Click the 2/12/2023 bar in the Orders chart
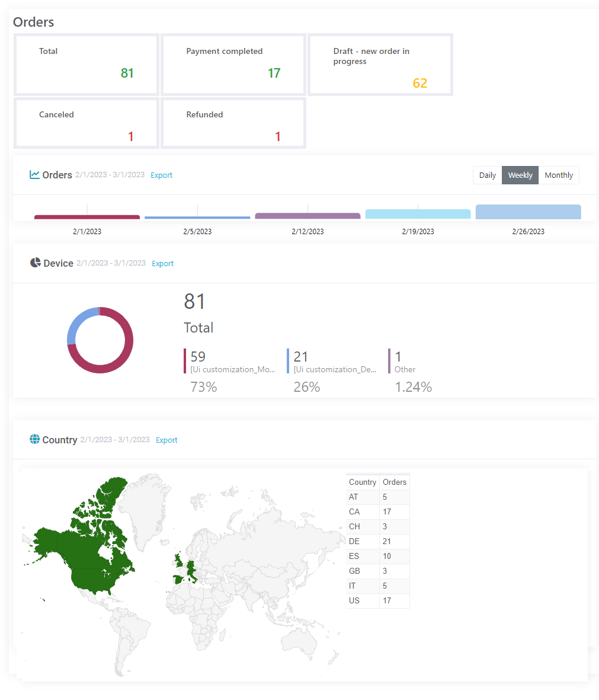This screenshot has width=599, height=700. (307, 215)
